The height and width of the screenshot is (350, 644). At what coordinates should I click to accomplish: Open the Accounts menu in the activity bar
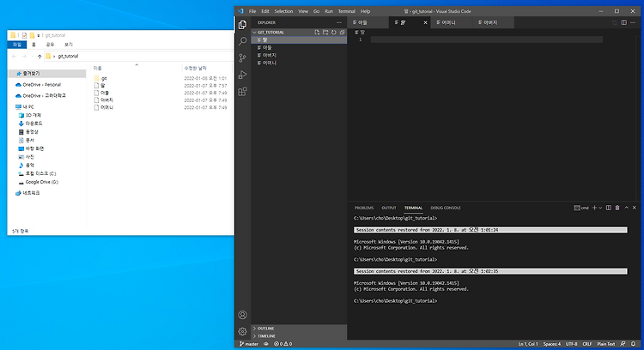tap(243, 315)
